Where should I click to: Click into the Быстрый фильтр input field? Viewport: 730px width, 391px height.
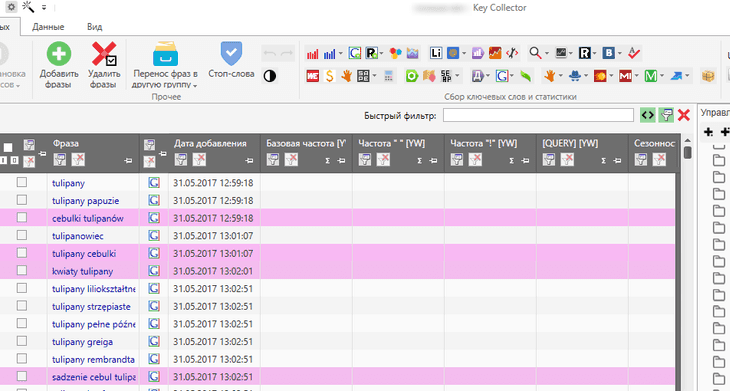[x=538, y=115]
